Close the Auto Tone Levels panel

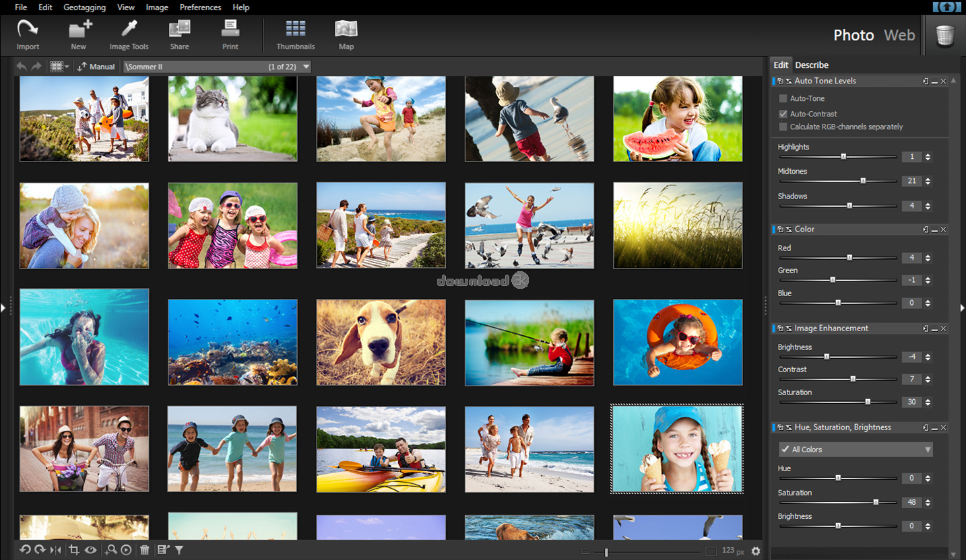tap(943, 81)
